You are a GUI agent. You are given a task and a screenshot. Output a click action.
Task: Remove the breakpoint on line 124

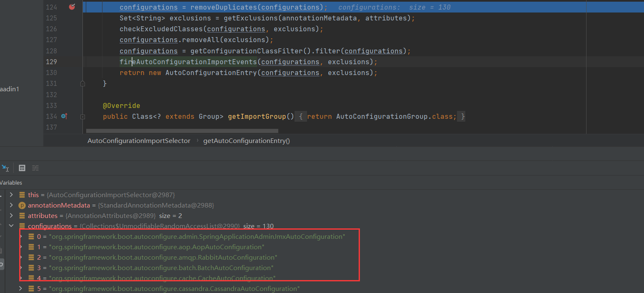(x=72, y=7)
